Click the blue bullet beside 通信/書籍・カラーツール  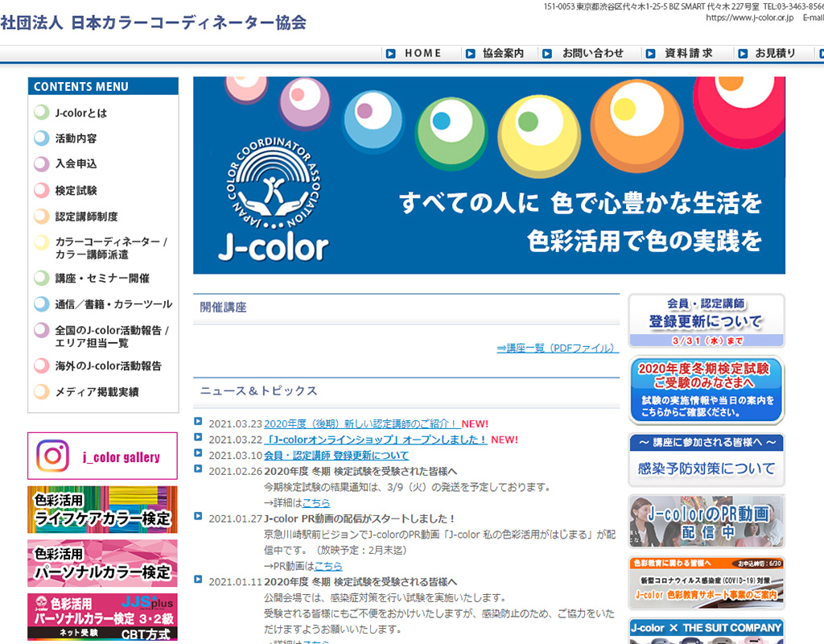(x=42, y=303)
